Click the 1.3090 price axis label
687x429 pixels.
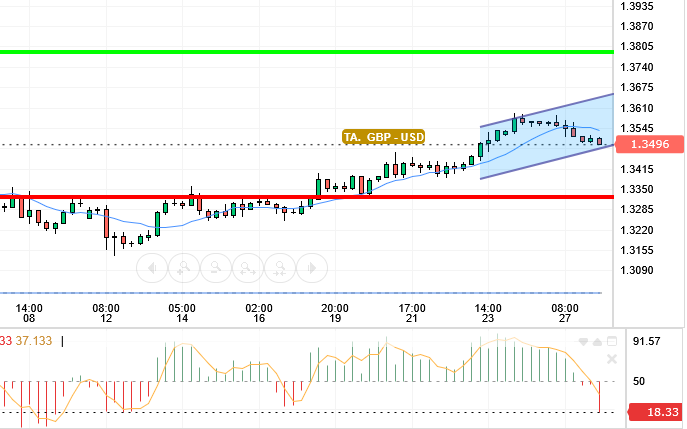[x=637, y=270]
